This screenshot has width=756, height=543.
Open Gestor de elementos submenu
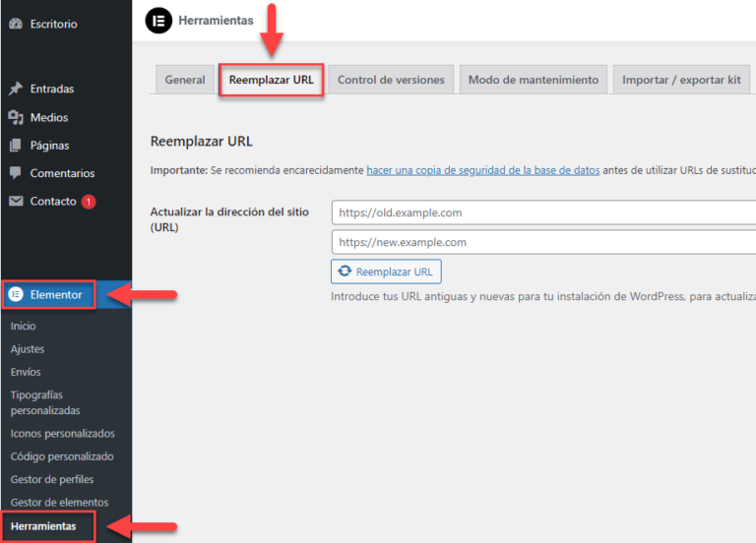tap(59, 502)
